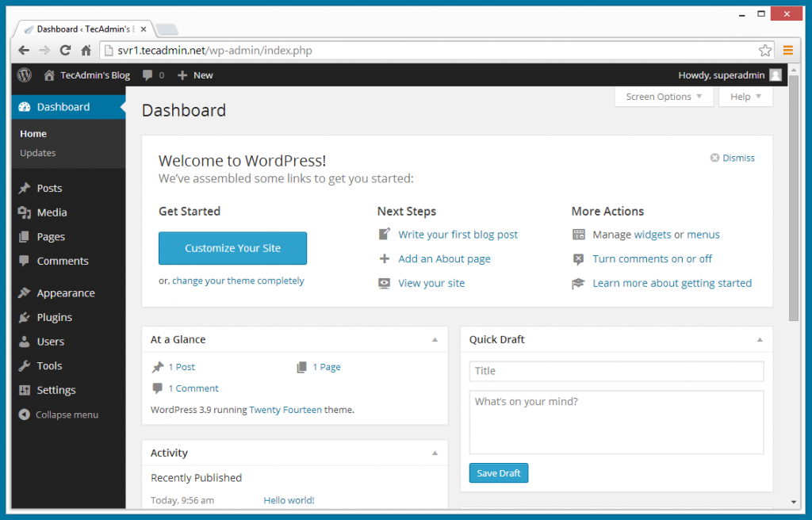812x520 pixels.
Task: Collapse the Quick Draft widget
Action: point(760,339)
